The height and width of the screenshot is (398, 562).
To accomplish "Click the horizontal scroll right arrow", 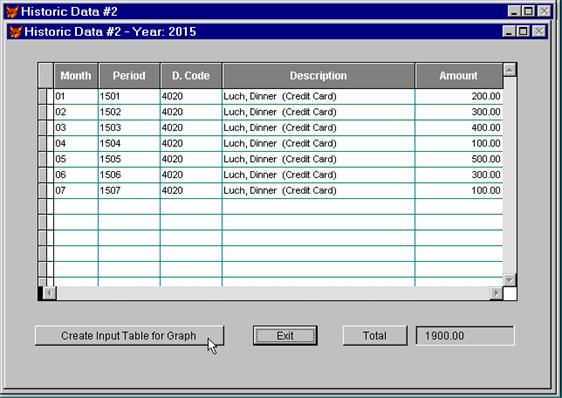I will (496, 293).
